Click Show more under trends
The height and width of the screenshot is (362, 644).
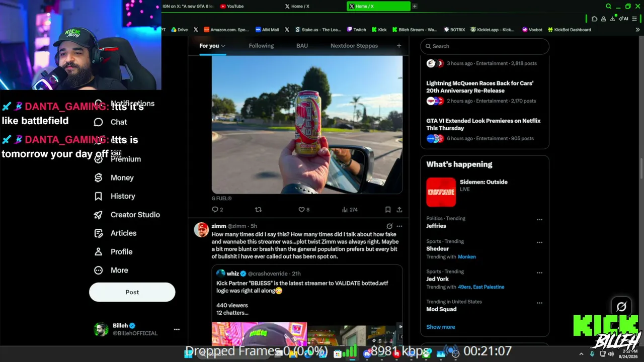441,327
